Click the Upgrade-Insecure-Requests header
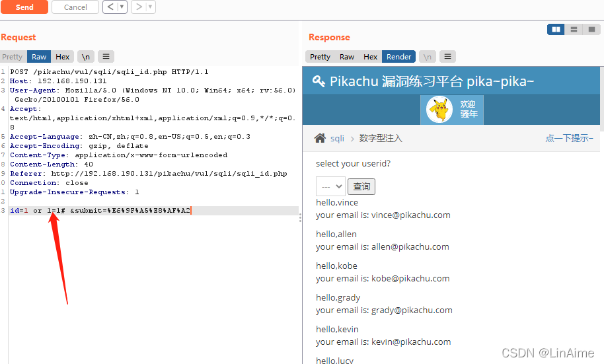The image size is (604, 364). pos(75,192)
